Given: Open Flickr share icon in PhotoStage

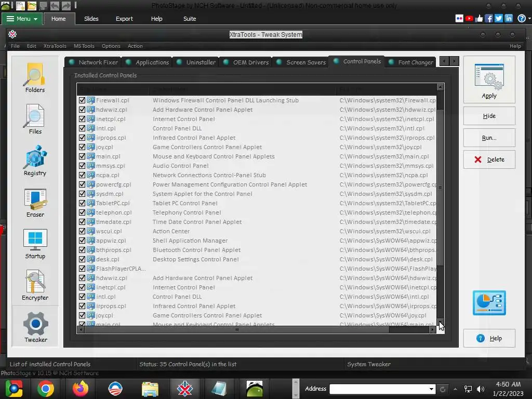Looking at the screenshot, I should [459, 19].
